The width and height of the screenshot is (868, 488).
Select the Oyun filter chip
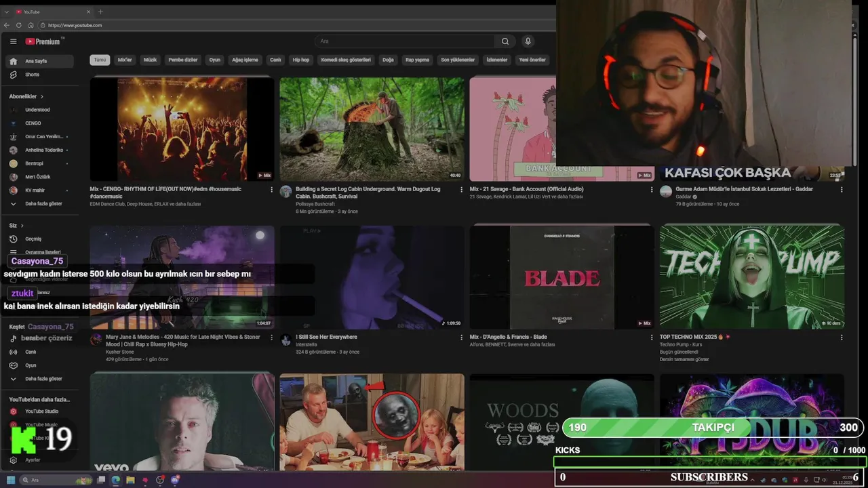[x=215, y=60]
